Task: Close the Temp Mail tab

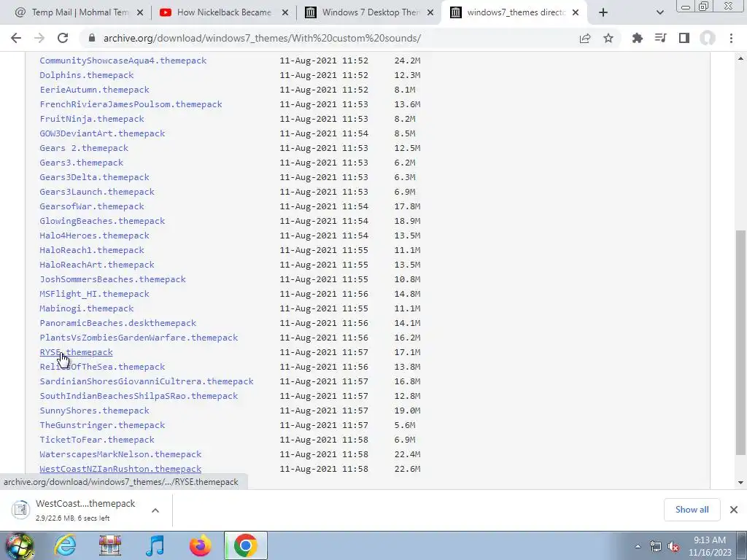Action: pyautogui.click(x=140, y=13)
